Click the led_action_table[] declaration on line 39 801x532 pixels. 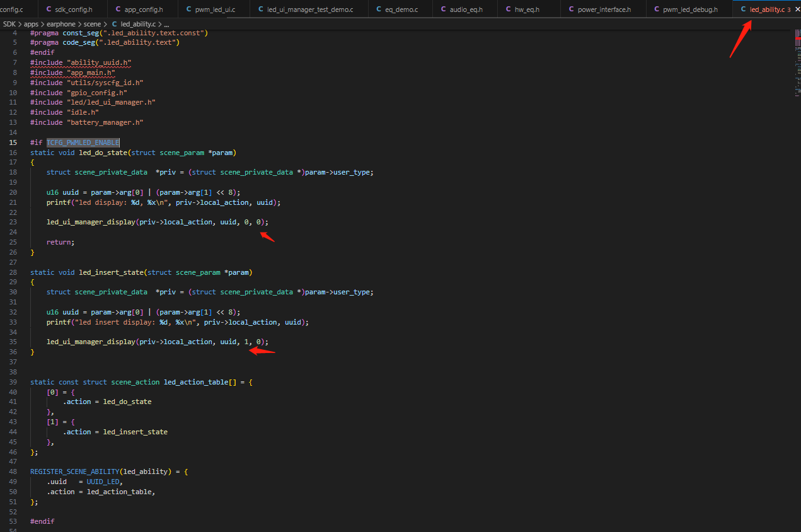point(141,382)
